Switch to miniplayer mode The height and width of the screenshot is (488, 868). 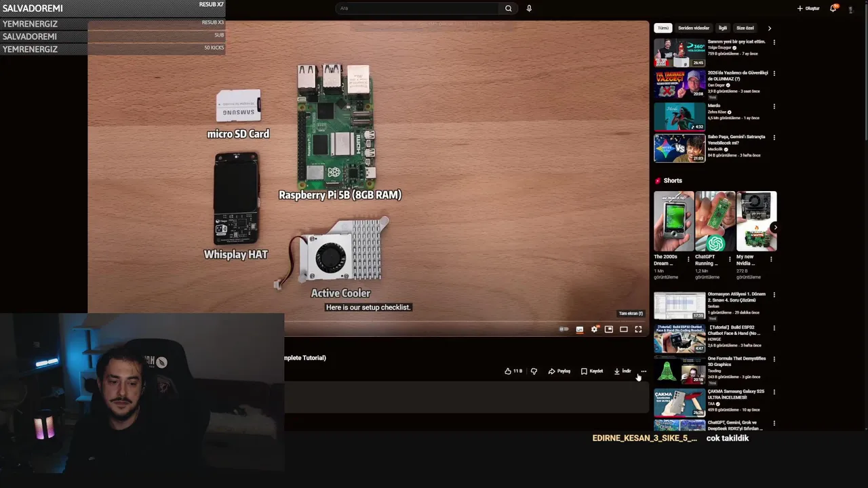point(609,329)
